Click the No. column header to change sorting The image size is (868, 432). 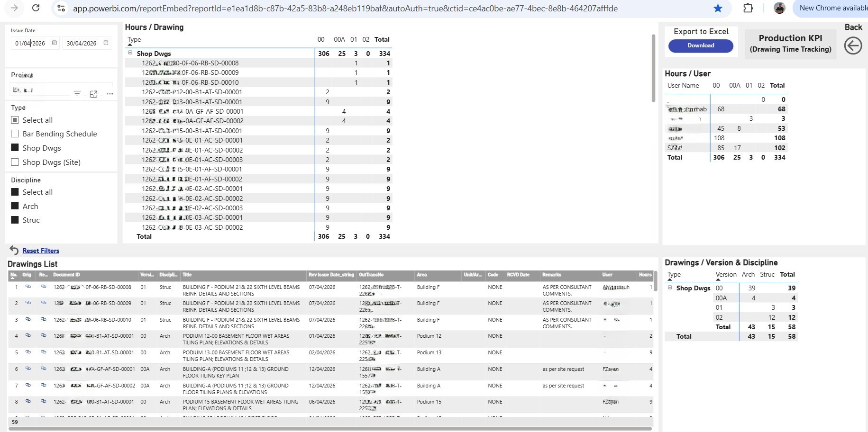pos(14,275)
